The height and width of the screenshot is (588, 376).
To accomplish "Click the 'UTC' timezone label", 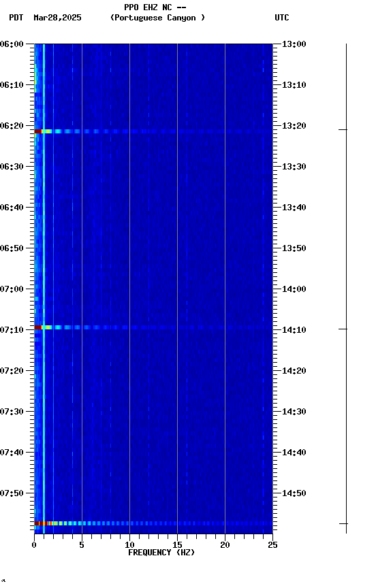I will 282,18.
